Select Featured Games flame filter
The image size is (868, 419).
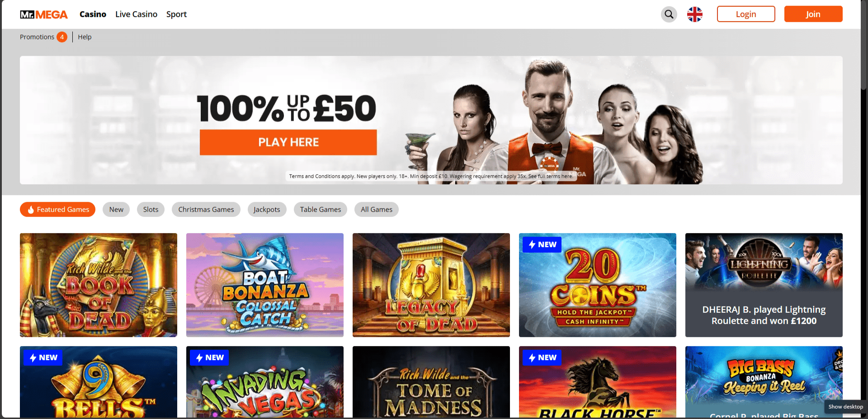coord(57,209)
